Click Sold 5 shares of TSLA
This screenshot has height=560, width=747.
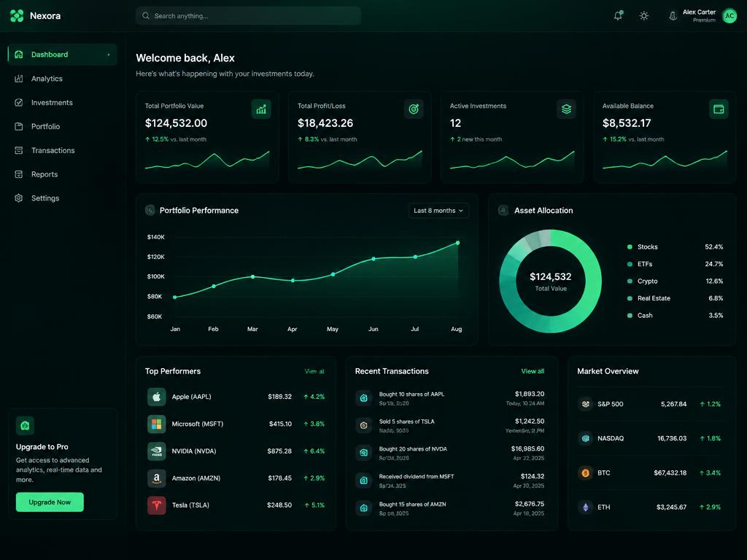[406, 421]
